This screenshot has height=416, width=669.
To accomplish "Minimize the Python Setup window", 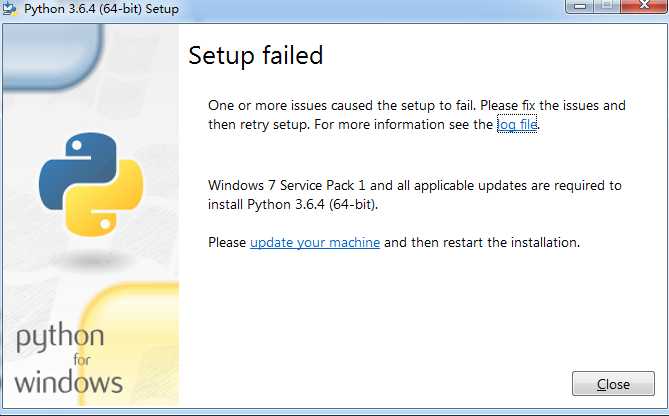I will tap(580, 6).
